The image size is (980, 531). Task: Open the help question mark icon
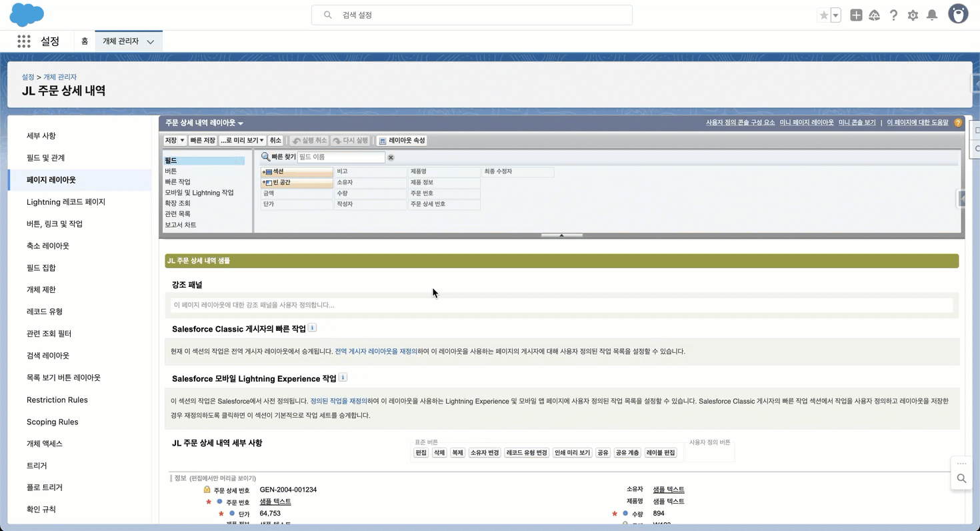point(893,15)
